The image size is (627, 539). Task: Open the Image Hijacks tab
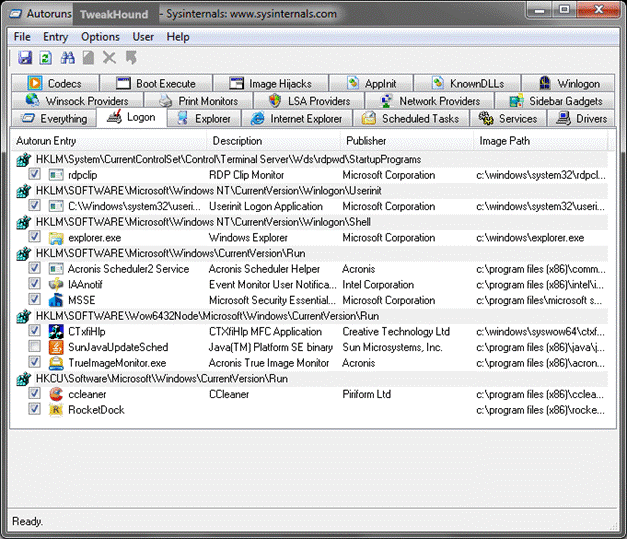[x=271, y=84]
